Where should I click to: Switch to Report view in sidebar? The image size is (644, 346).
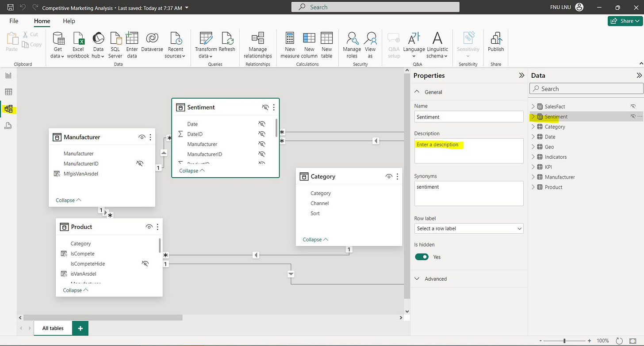click(x=8, y=75)
